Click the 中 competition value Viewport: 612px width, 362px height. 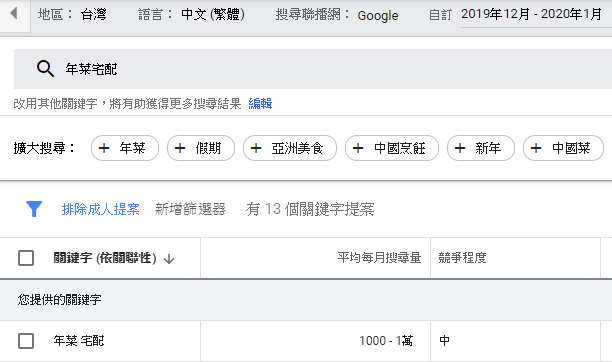click(x=444, y=341)
